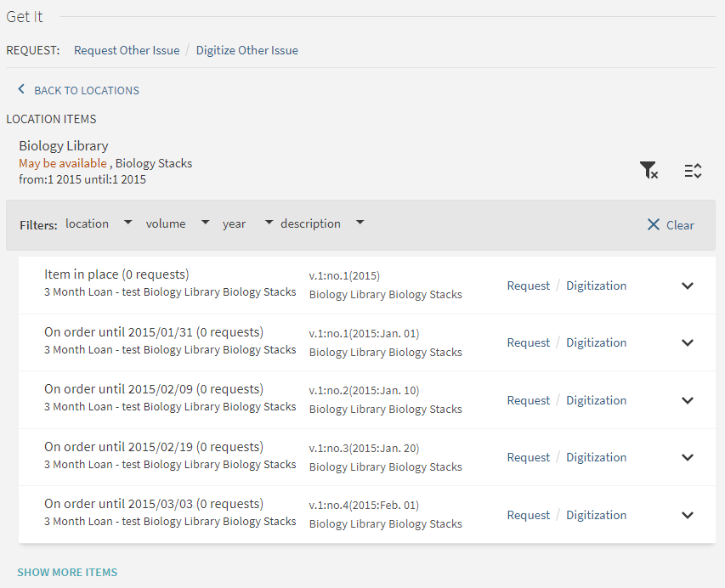Image resolution: width=725 pixels, height=588 pixels.
Task: Click Clear to reset filters
Action: point(680,225)
